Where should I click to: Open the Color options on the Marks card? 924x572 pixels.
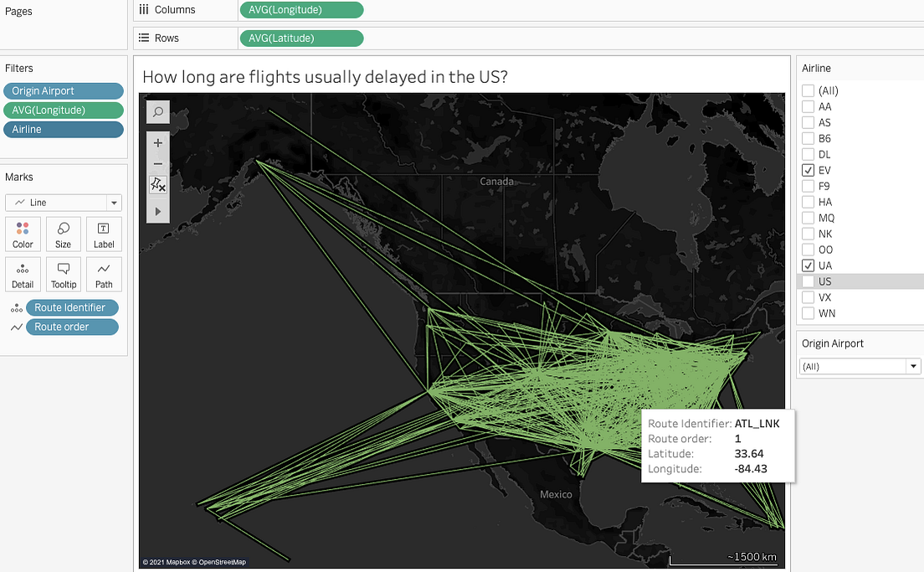(x=23, y=234)
